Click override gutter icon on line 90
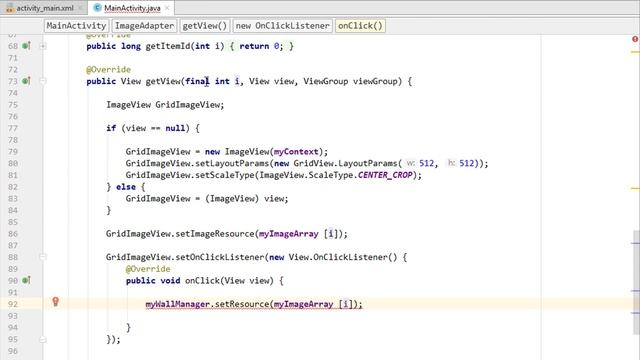The image size is (640, 360). (26, 280)
